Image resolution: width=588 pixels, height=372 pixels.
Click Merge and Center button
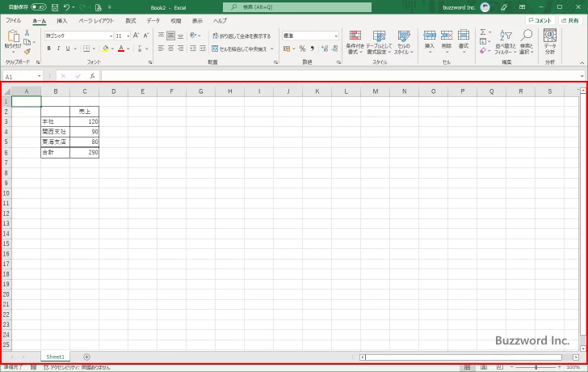(239, 49)
